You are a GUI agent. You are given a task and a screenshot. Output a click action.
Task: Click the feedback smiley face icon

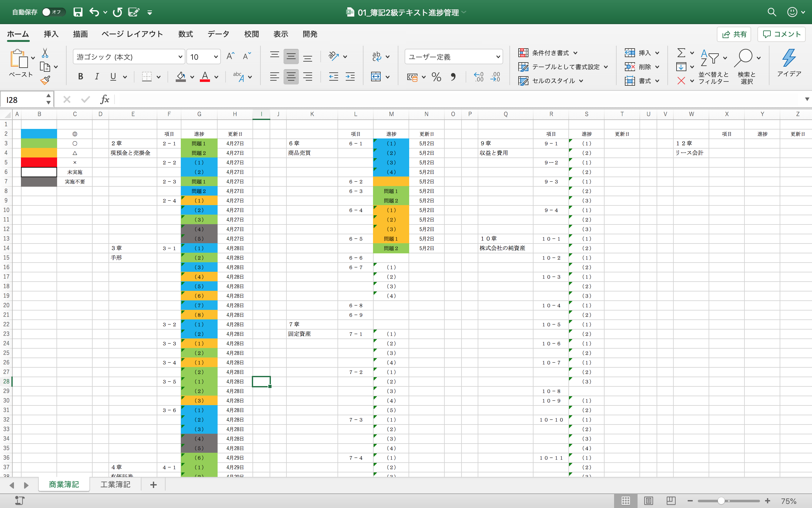click(x=792, y=12)
